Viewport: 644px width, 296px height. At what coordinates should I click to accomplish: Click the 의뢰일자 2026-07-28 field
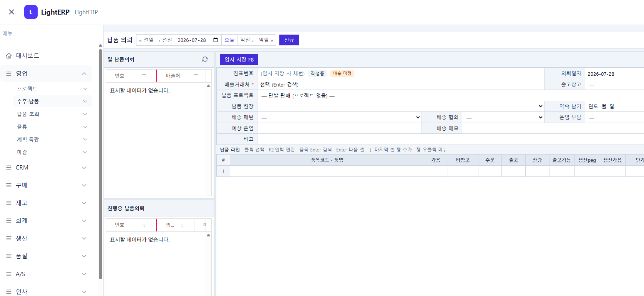pos(615,74)
